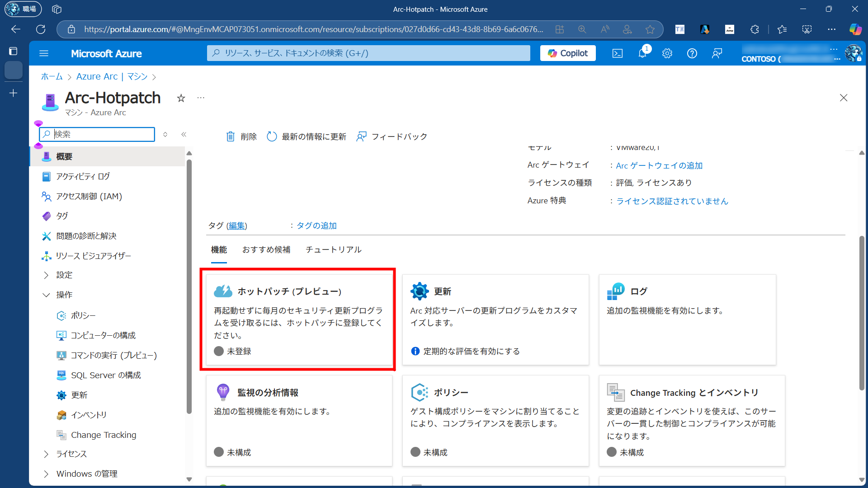Open the hamburger portal menu
The height and width of the screenshot is (488, 868).
coord(44,53)
